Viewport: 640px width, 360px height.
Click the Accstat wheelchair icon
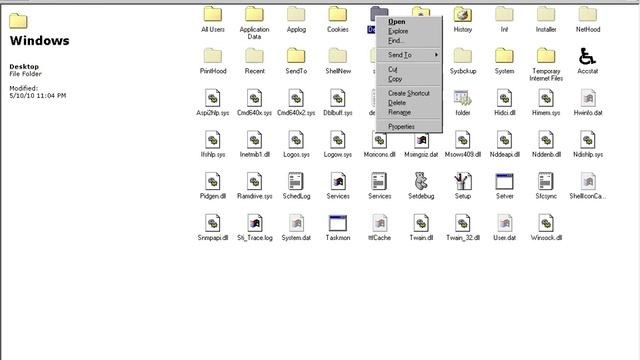point(587,56)
